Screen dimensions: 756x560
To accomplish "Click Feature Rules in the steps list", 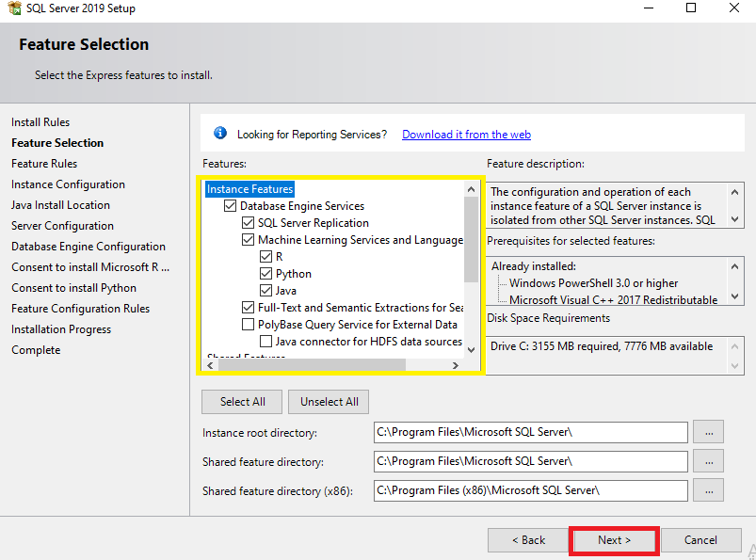I will click(x=44, y=164).
